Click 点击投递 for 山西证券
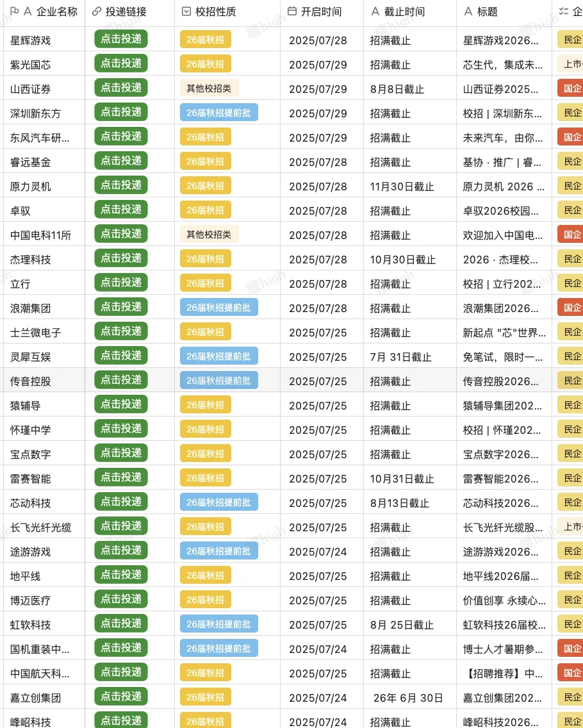This screenshot has width=583, height=728. (x=120, y=88)
